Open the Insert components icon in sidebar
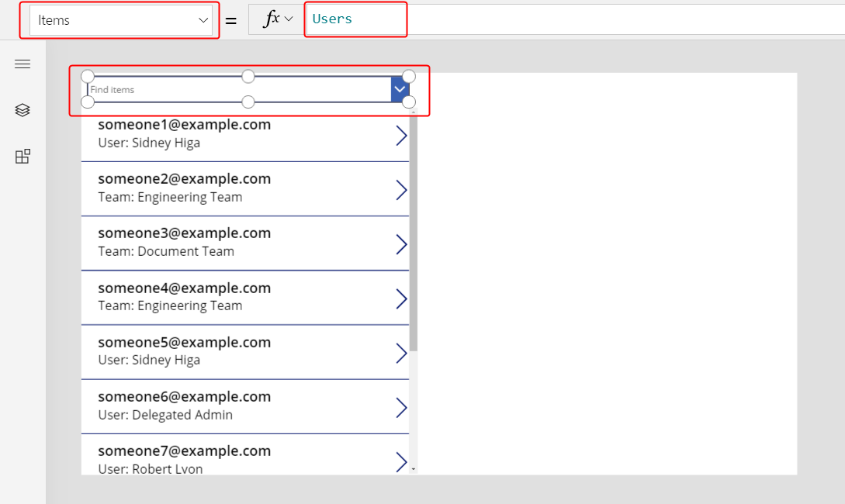This screenshot has height=504, width=845. [23, 156]
